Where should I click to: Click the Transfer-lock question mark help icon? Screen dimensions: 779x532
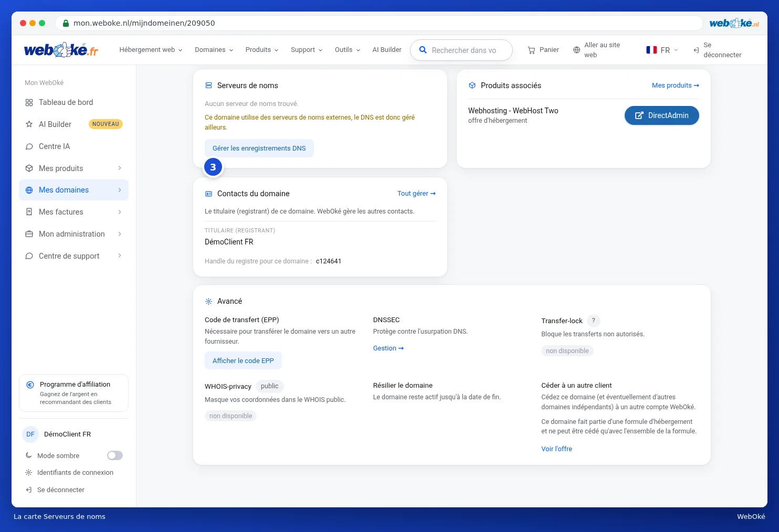[594, 321]
